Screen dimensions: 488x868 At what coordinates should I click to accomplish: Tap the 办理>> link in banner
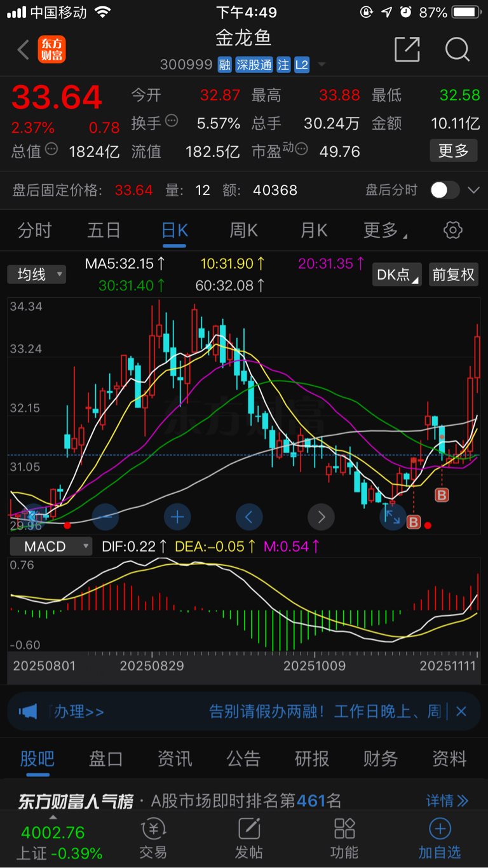coord(78,712)
